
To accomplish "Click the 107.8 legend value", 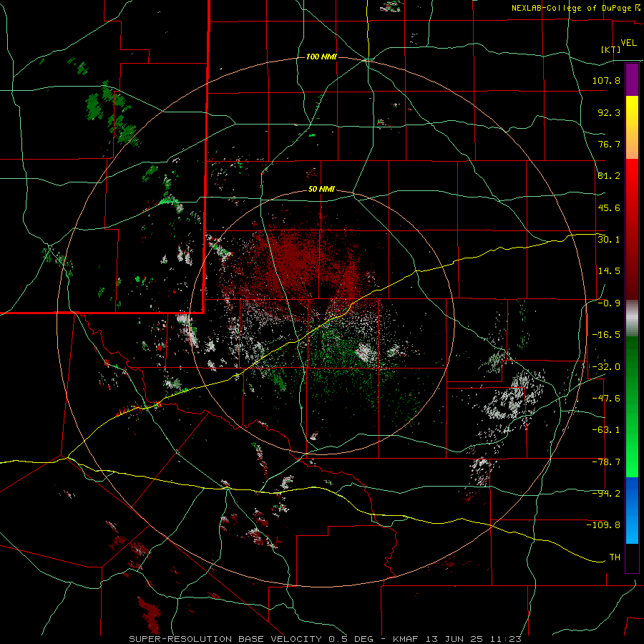I will (x=606, y=80).
